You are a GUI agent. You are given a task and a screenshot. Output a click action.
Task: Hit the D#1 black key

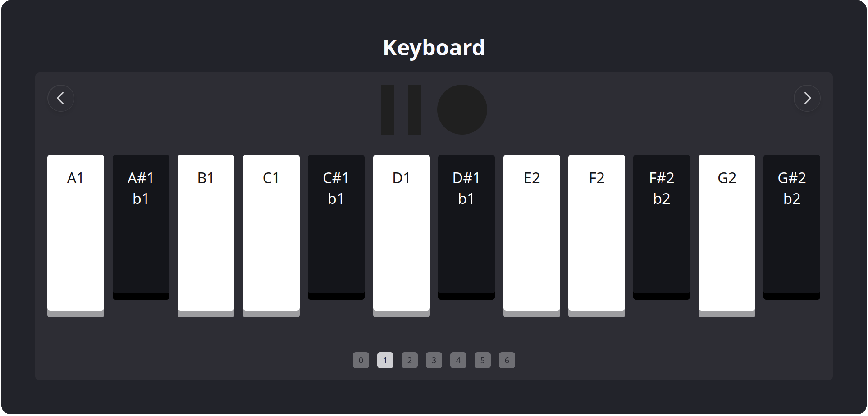pyautogui.click(x=466, y=225)
